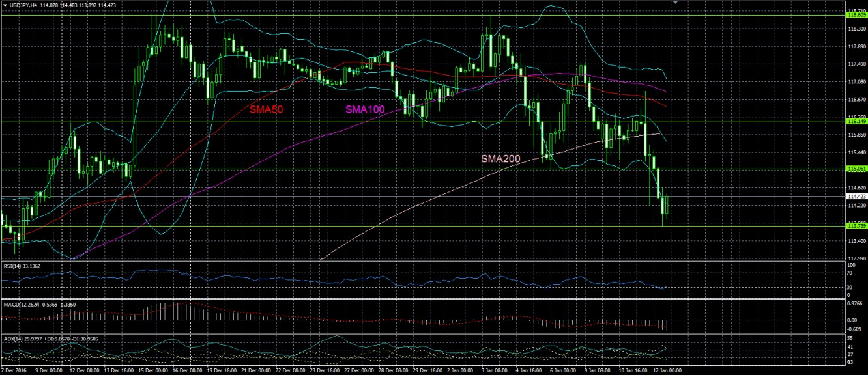
Task: Click the 117.080 price axis value
Action: coord(856,82)
